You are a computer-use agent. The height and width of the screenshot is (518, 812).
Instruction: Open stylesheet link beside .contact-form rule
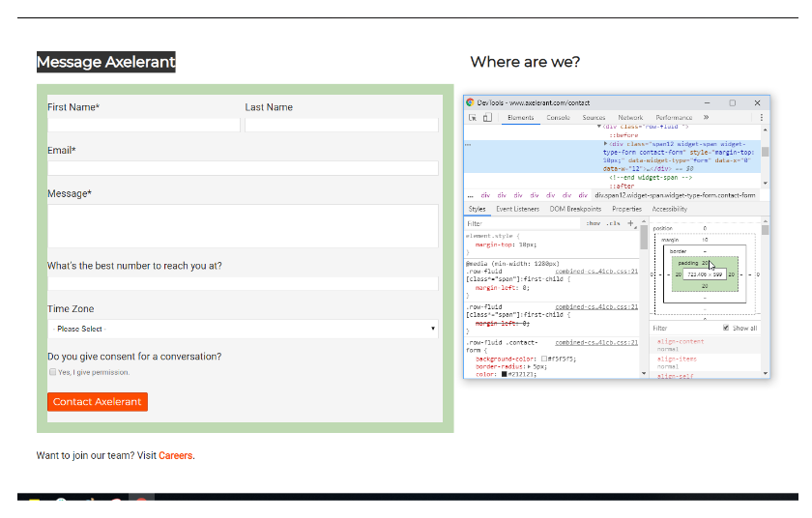point(596,342)
